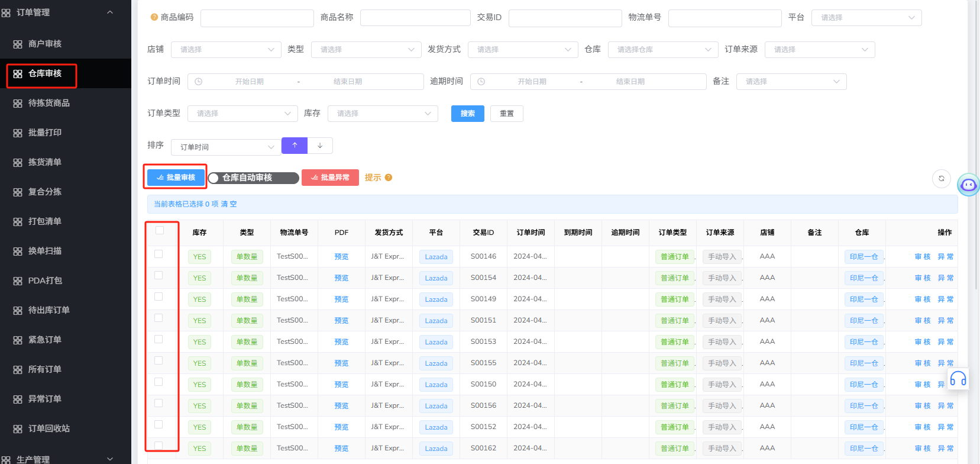The width and height of the screenshot is (980, 464).
Task: Click the 提示 question mark icon
Action: (389, 178)
